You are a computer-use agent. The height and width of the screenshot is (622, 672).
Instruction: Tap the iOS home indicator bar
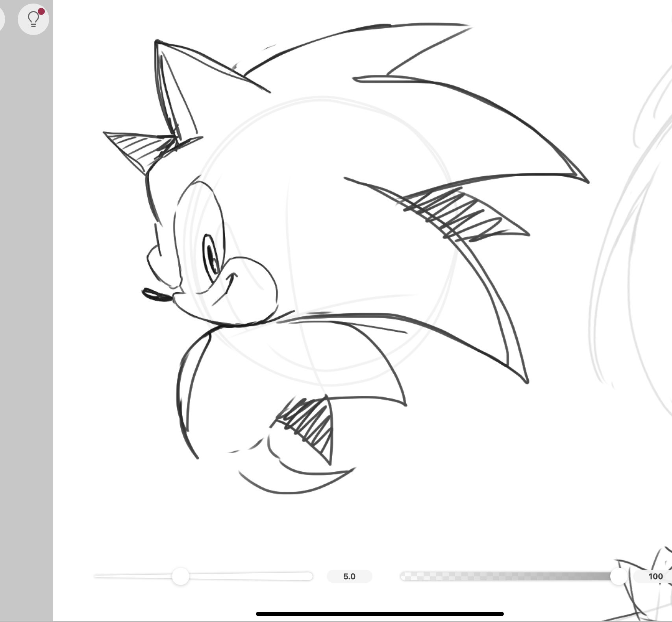[x=380, y=614]
